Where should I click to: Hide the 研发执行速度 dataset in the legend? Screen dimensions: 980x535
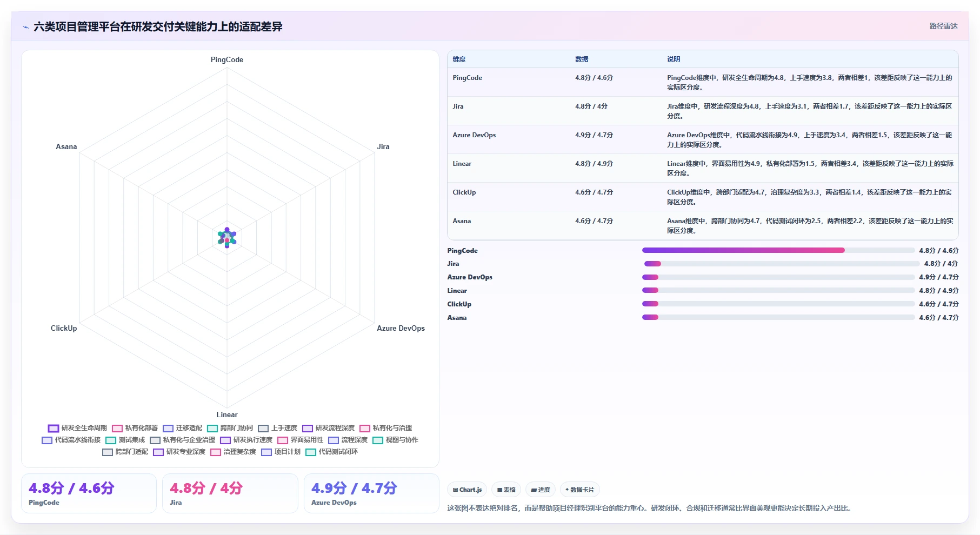click(246, 440)
